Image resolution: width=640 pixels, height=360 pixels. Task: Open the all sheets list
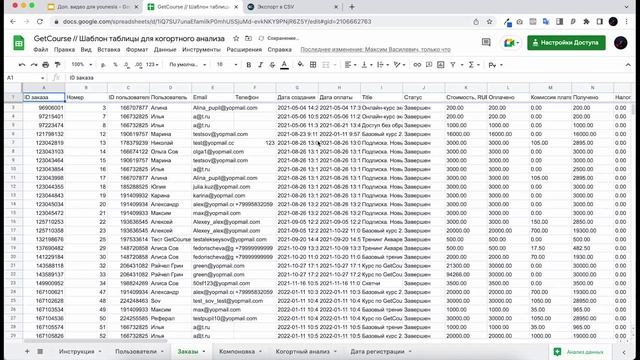[40, 351]
